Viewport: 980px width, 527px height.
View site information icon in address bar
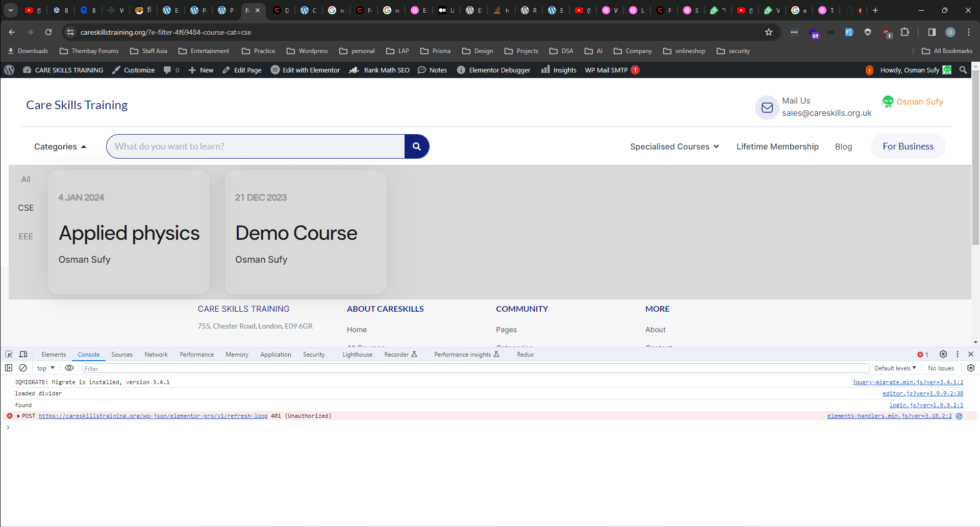[70, 32]
